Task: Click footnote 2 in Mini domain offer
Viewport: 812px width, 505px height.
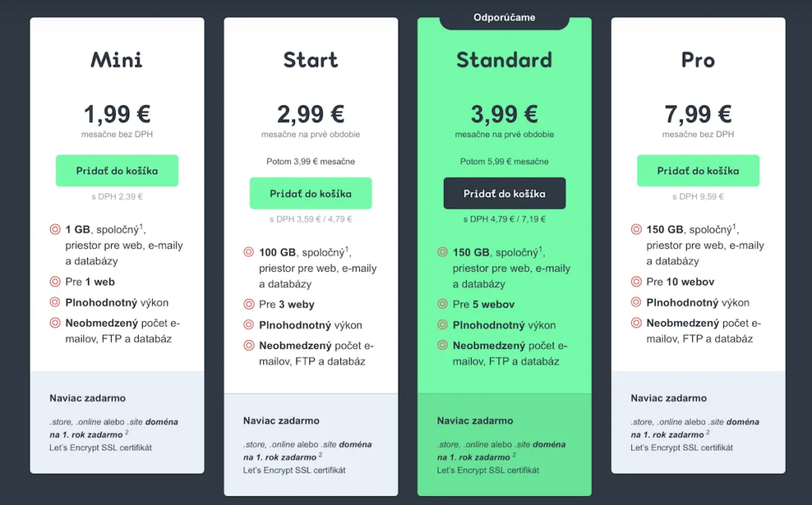Action: (127, 431)
